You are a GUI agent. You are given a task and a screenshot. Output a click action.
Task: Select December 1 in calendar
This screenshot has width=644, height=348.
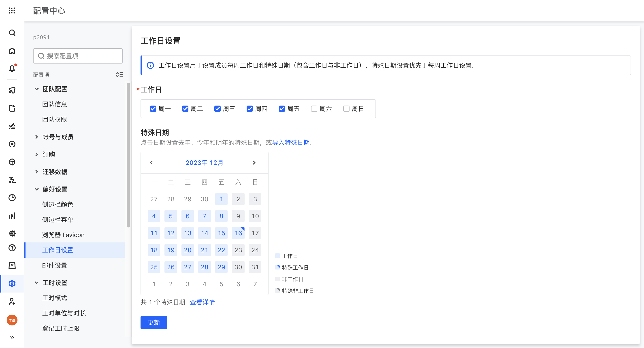click(x=221, y=199)
